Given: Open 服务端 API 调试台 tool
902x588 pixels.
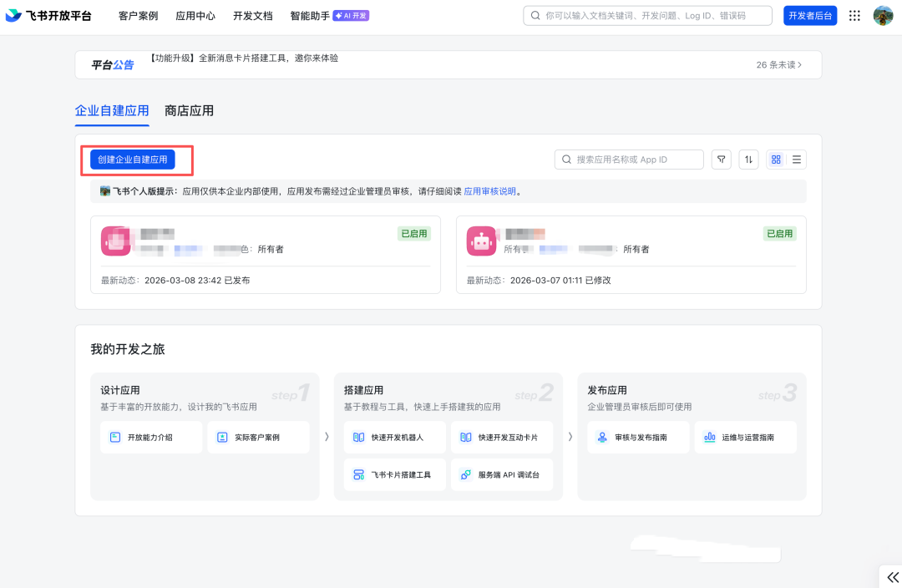Looking at the screenshot, I should [x=501, y=474].
